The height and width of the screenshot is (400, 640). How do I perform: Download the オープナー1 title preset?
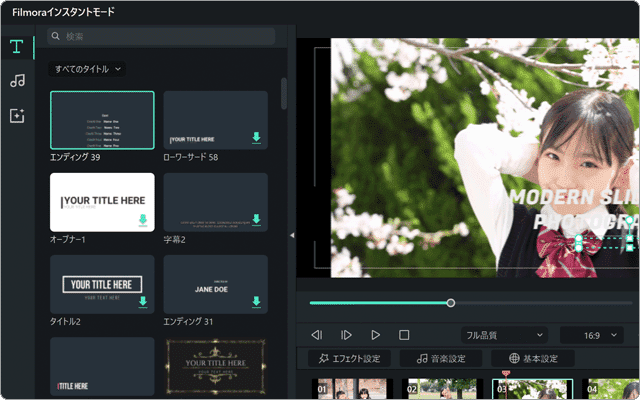pyautogui.click(x=143, y=219)
